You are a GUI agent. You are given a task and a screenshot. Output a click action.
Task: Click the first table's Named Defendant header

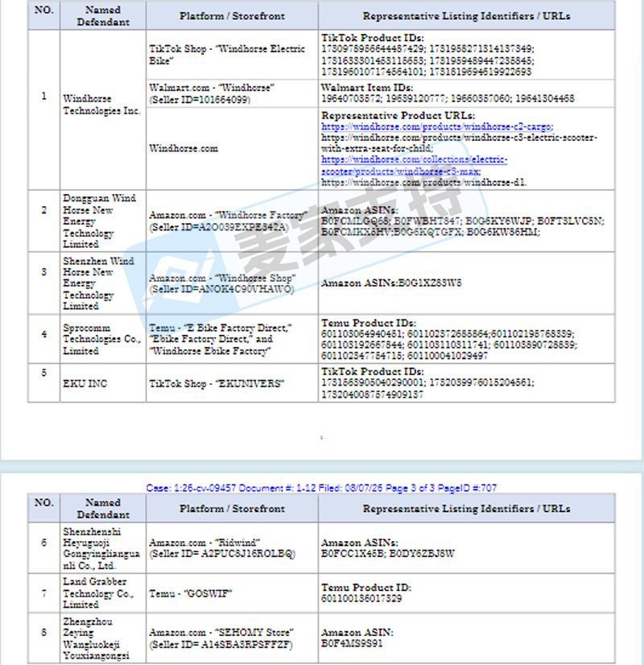(x=103, y=15)
